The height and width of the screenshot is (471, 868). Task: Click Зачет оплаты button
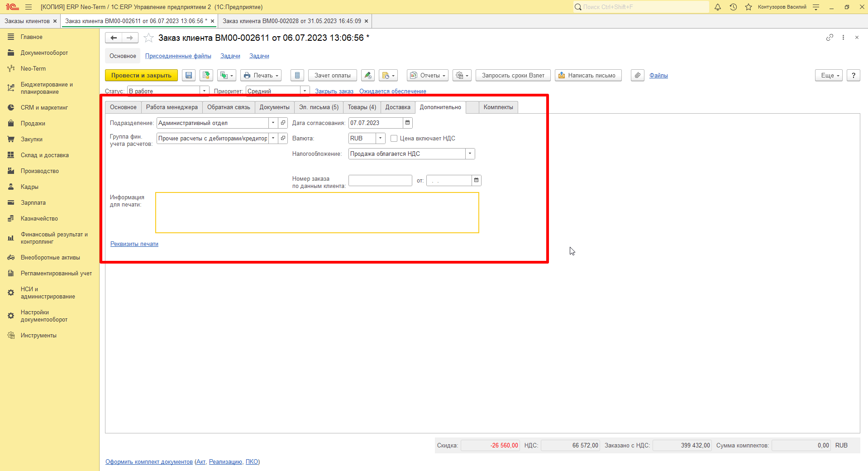coord(333,76)
